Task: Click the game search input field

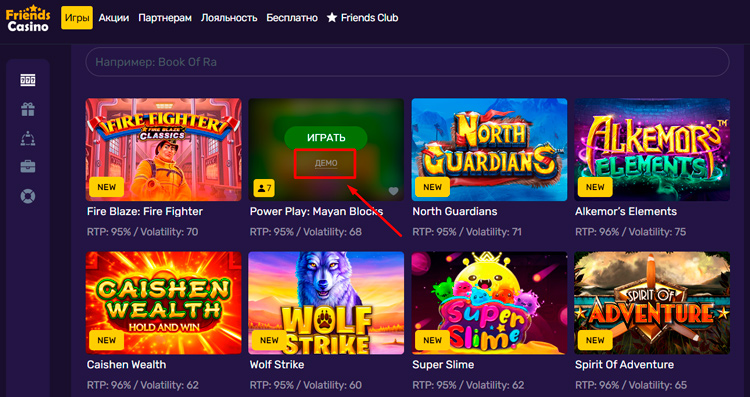Action: coord(408,62)
